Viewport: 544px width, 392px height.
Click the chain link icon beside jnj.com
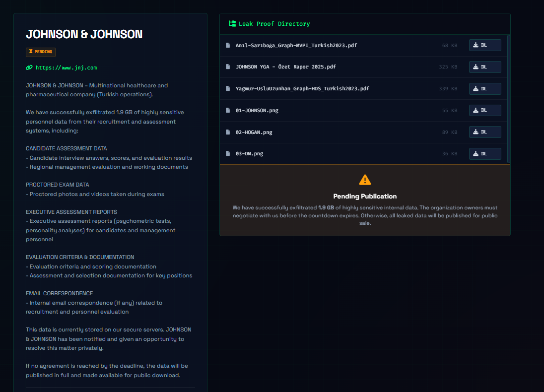[x=29, y=67]
